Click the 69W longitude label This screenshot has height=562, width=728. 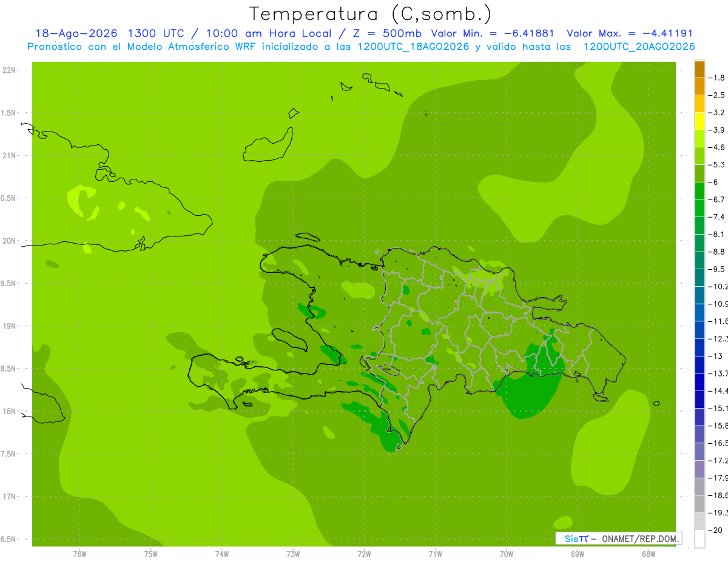578,554
